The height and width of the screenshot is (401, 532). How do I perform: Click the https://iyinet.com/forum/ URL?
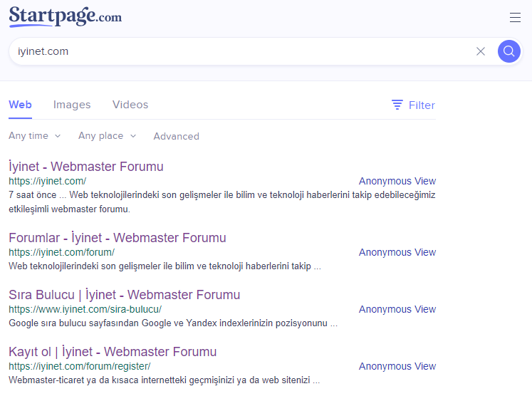[x=62, y=252]
